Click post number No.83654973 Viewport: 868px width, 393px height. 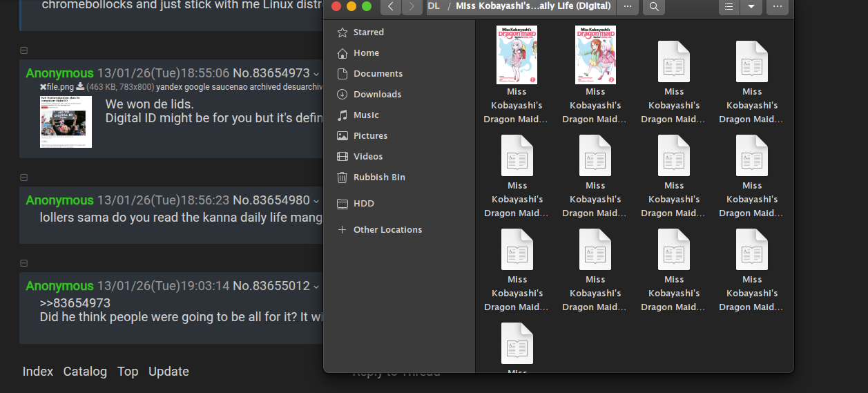(271, 73)
